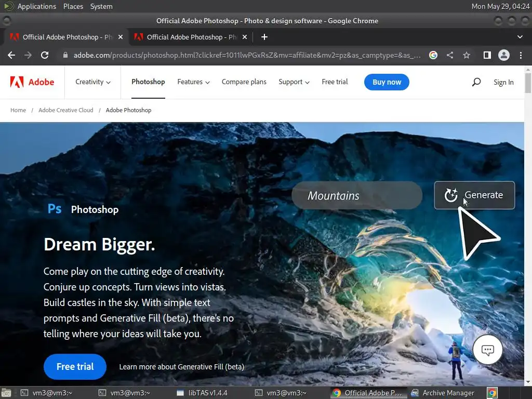Screen dimensions: 532x399
Task: Close the first Adobe Photoshop tab
Action: 121,37
